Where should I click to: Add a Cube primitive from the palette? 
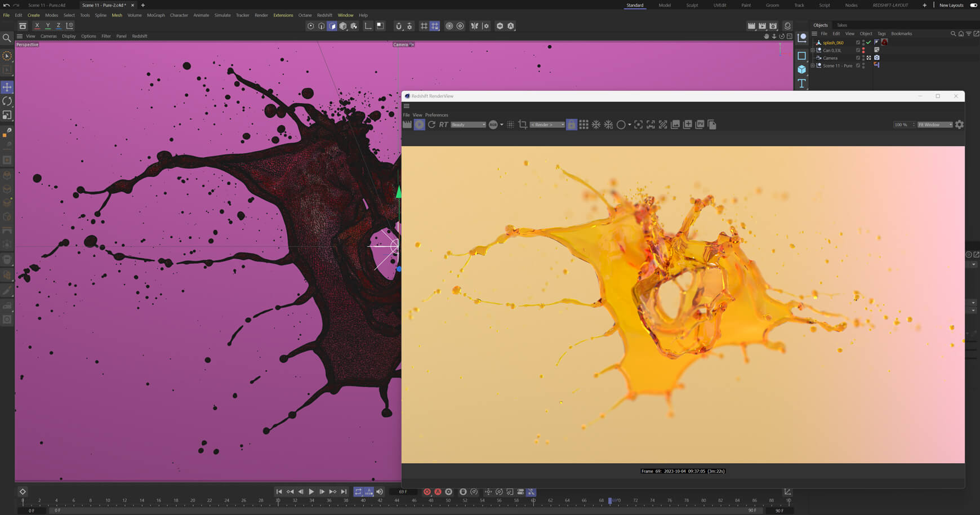click(801, 69)
